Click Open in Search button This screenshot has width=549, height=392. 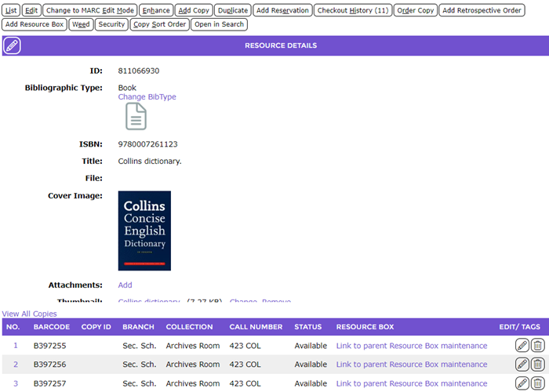click(x=219, y=24)
